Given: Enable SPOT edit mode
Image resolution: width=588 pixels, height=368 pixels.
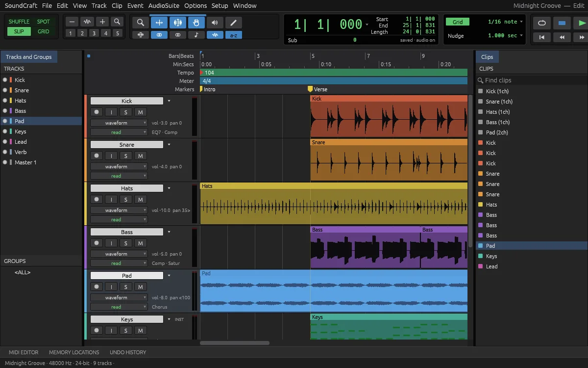Looking at the screenshot, I should 44,22.
